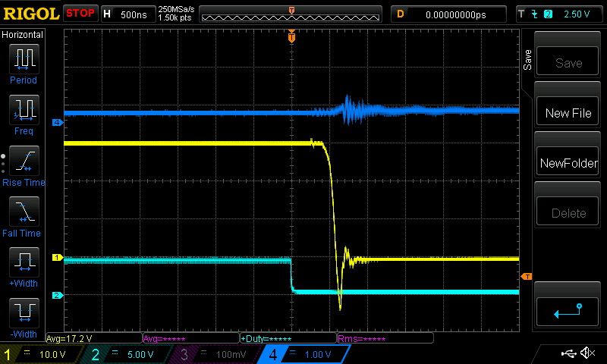Toggle channel 4 with 1.00 V scale
The width and height of the screenshot is (607, 364).
pos(302,354)
